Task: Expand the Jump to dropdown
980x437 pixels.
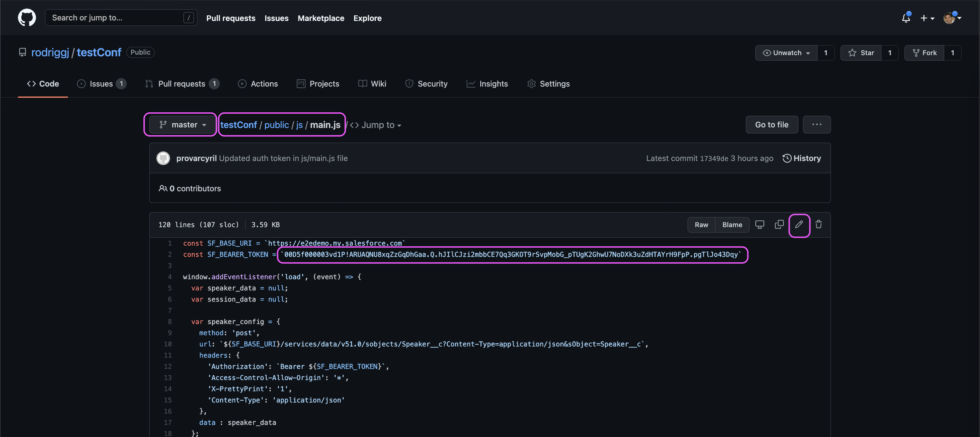Action: [376, 125]
